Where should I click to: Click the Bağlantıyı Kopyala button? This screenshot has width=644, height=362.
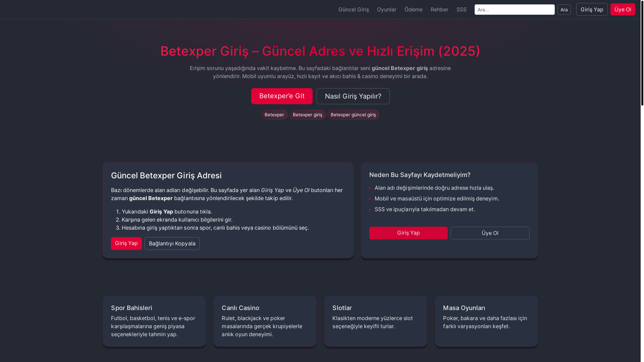172,243
